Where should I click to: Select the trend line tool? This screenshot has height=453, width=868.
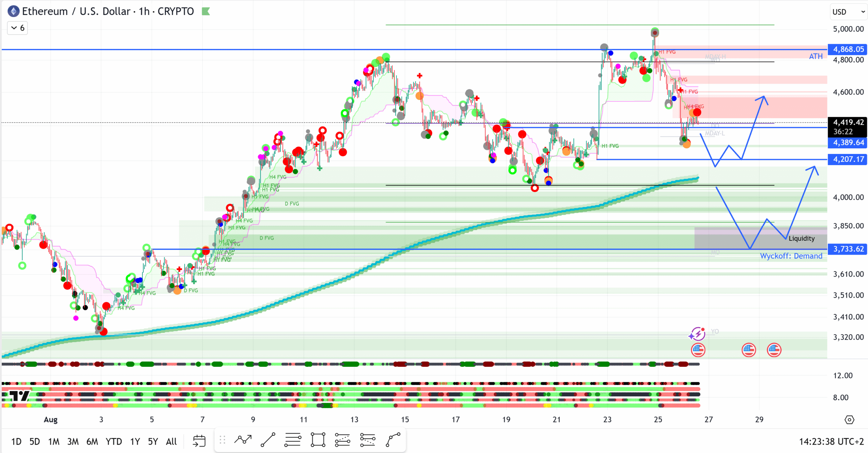(x=268, y=440)
